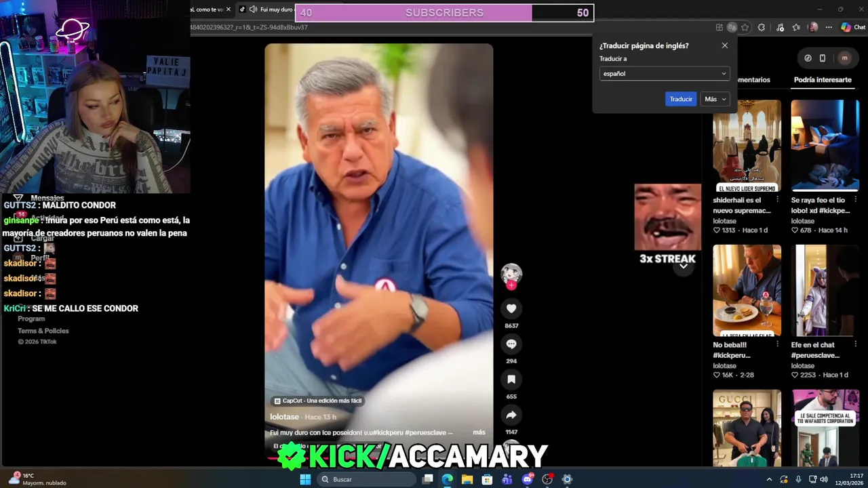Screen dimensions: 868x488
Task: Open the favorites list icon
Action: pos(797,28)
